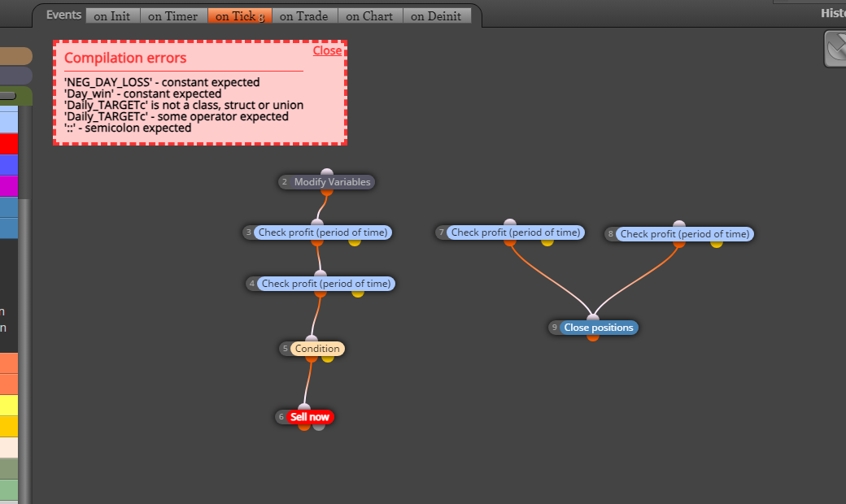Click input port atop Check profit 8

coord(679,224)
